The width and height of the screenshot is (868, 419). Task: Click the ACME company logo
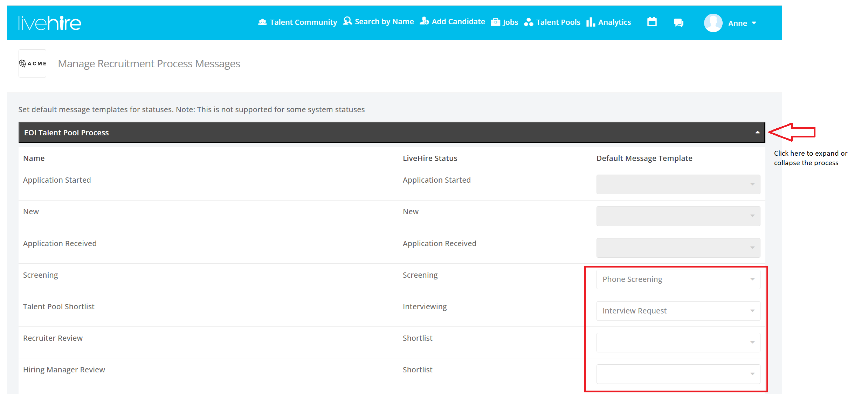32,63
